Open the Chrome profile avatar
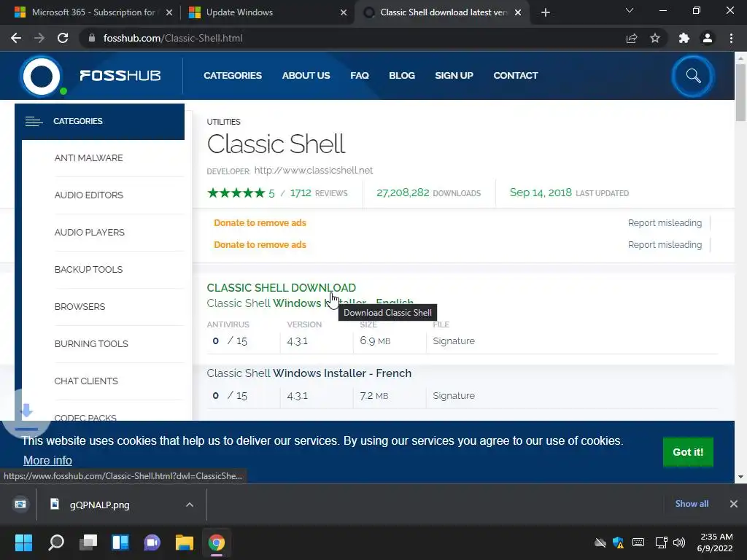 pos(708,38)
